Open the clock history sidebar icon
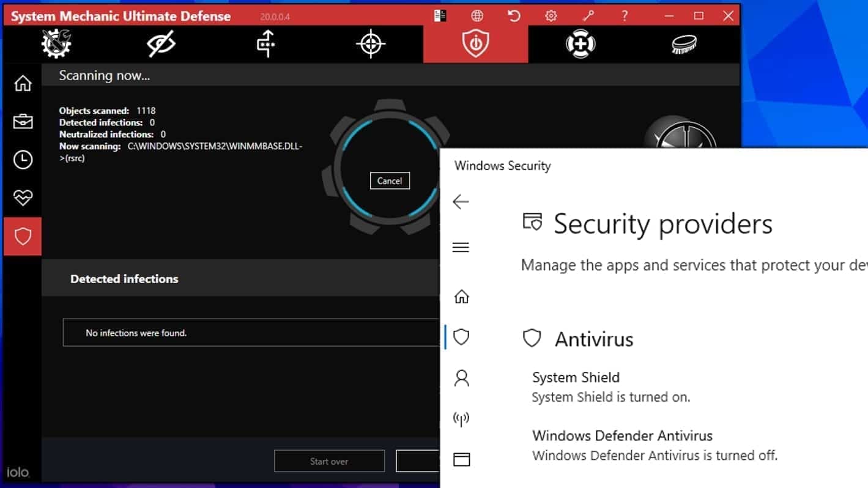868x488 pixels. [23, 160]
